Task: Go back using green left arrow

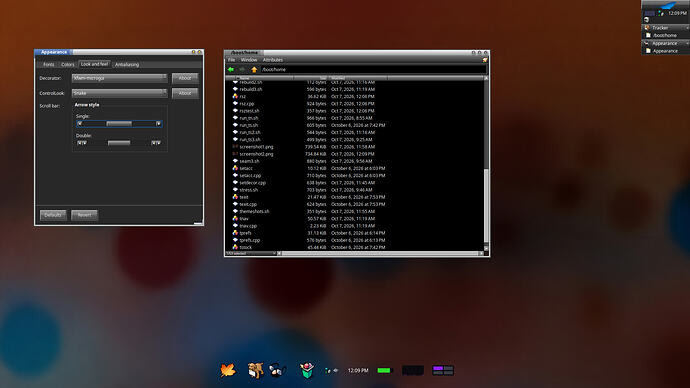Action: tap(231, 70)
